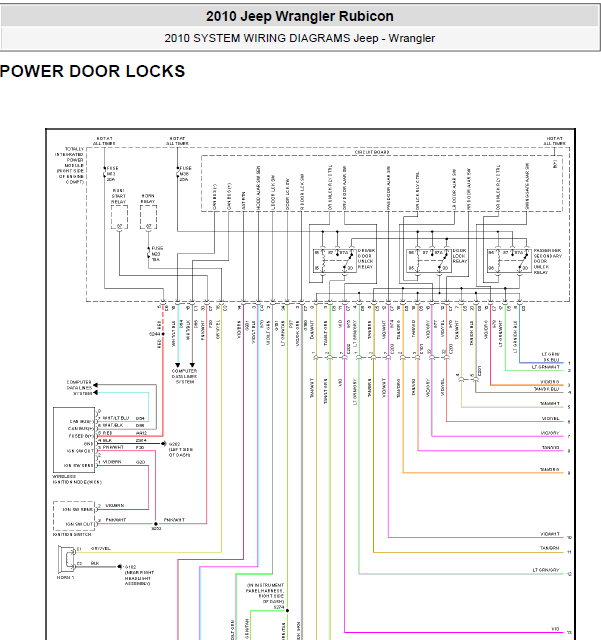This screenshot has width=601, height=640.
Task: Click the S203 splice label
Action: pos(156,529)
